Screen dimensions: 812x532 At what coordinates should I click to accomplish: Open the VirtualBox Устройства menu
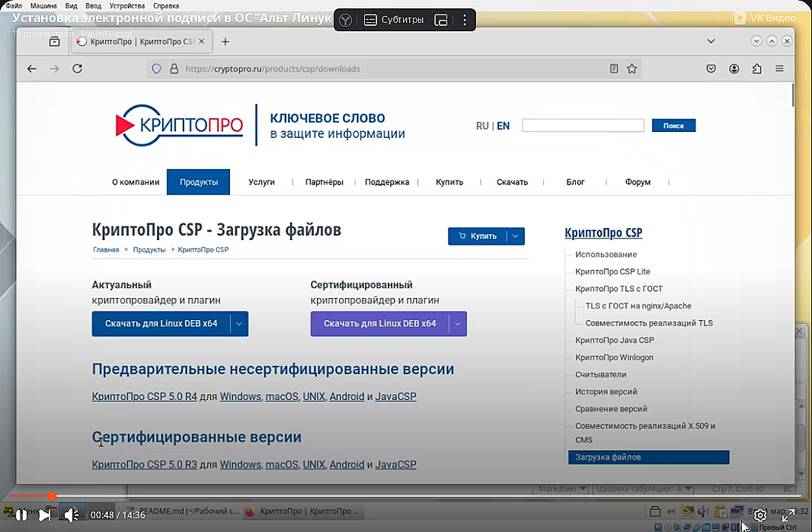(x=127, y=5)
